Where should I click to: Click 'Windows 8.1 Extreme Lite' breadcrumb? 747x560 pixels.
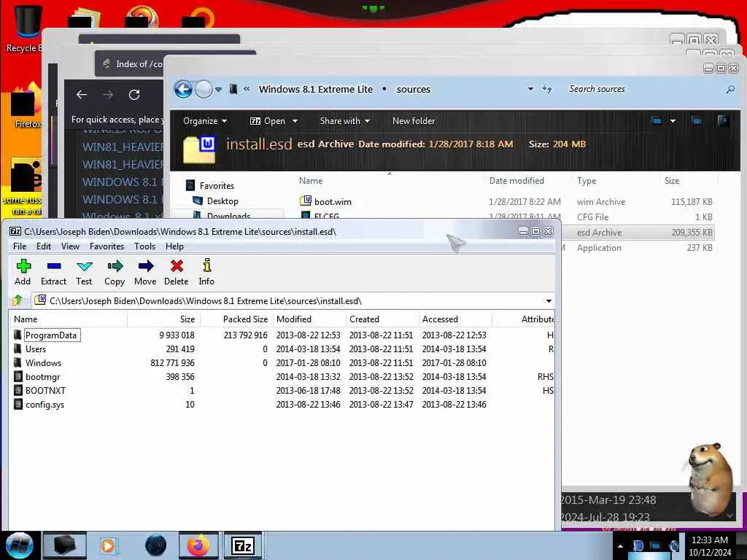click(315, 89)
